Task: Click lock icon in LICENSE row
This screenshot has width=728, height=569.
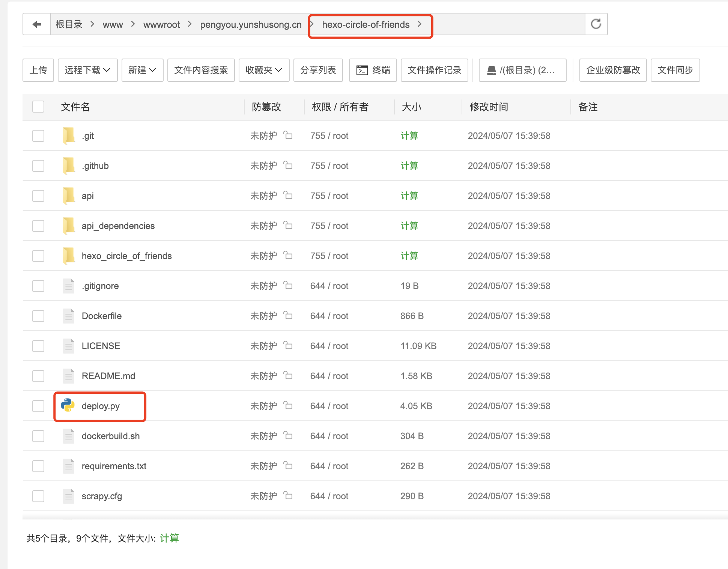Action: point(288,345)
